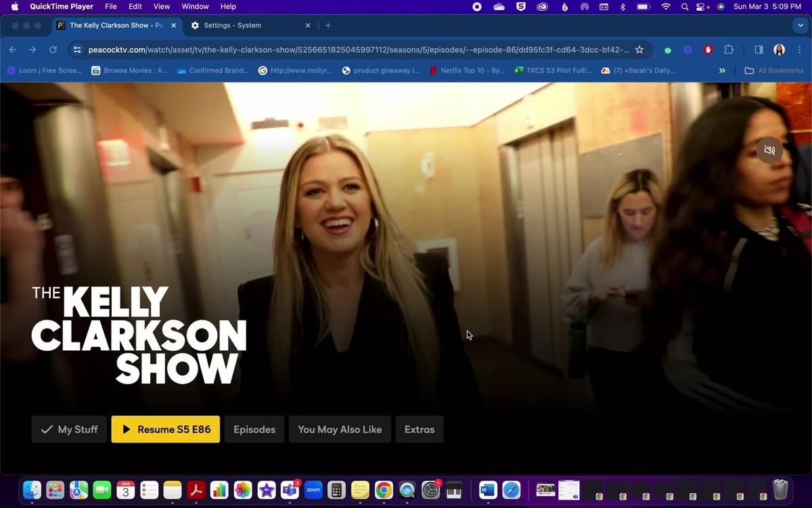Activate Siri from menu bar
The height and width of the screenshot is (508, 812).
[721, 7]
